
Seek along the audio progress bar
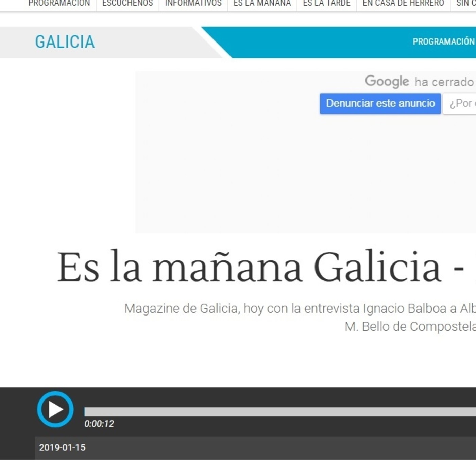point(280,412)
